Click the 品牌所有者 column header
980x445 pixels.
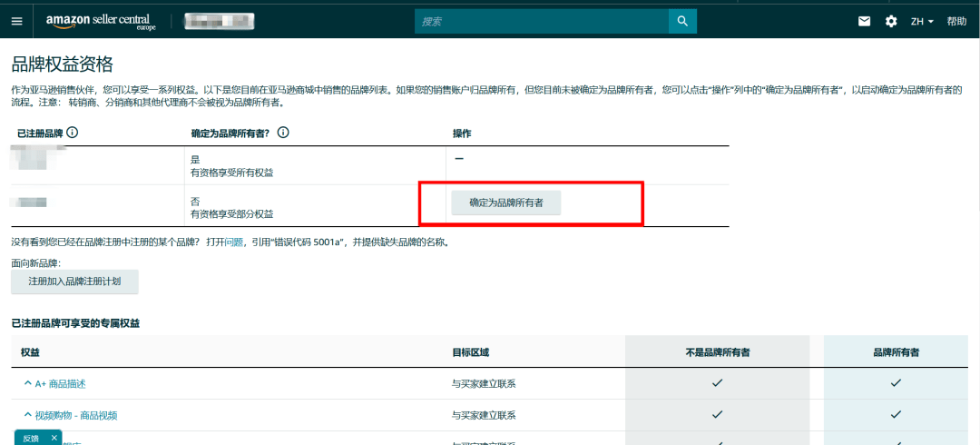(x=896, y=351)
